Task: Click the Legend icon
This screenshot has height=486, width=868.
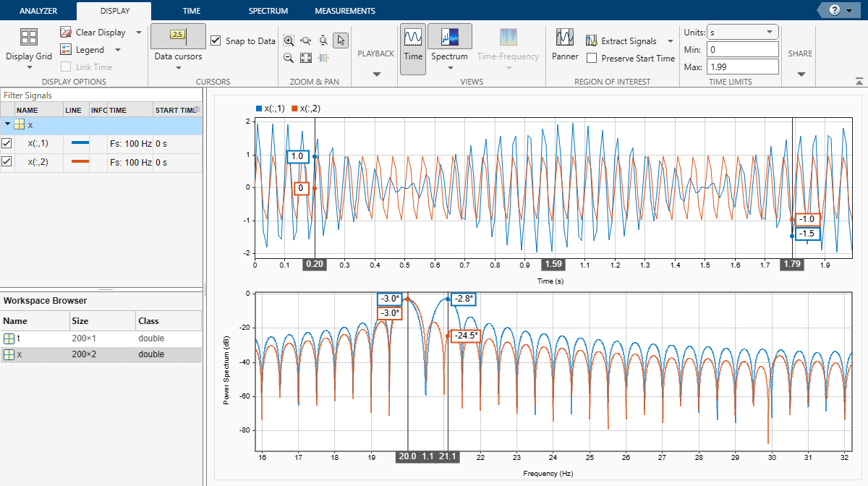Action: click(x=66, y=50)
